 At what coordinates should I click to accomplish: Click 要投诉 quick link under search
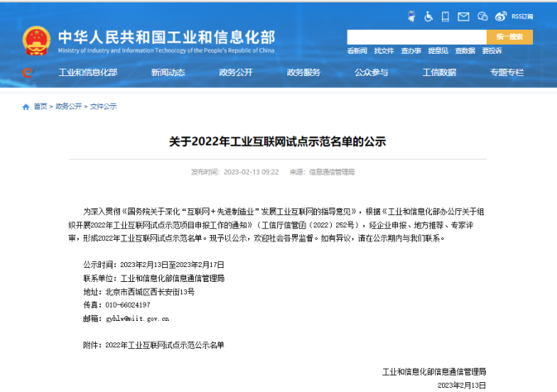pyautogui.click(x=492, y=51)
